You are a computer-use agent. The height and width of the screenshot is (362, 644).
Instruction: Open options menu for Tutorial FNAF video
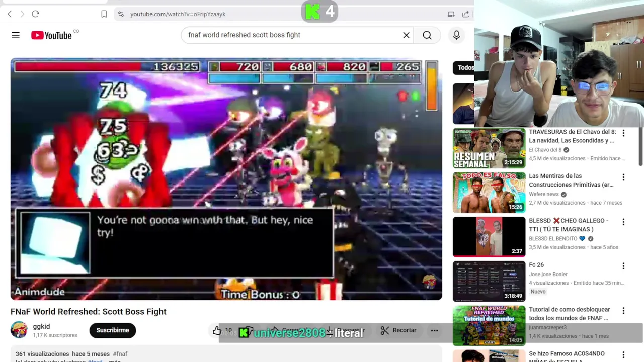pos(623,311)
